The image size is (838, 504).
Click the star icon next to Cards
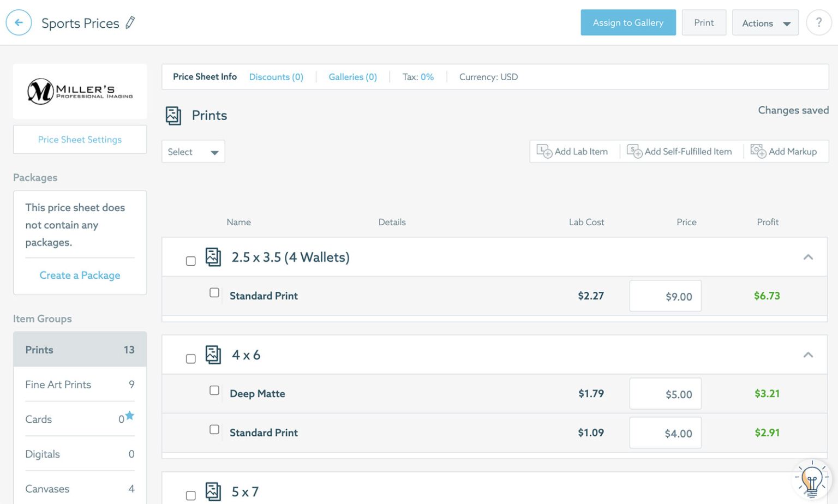129,415
